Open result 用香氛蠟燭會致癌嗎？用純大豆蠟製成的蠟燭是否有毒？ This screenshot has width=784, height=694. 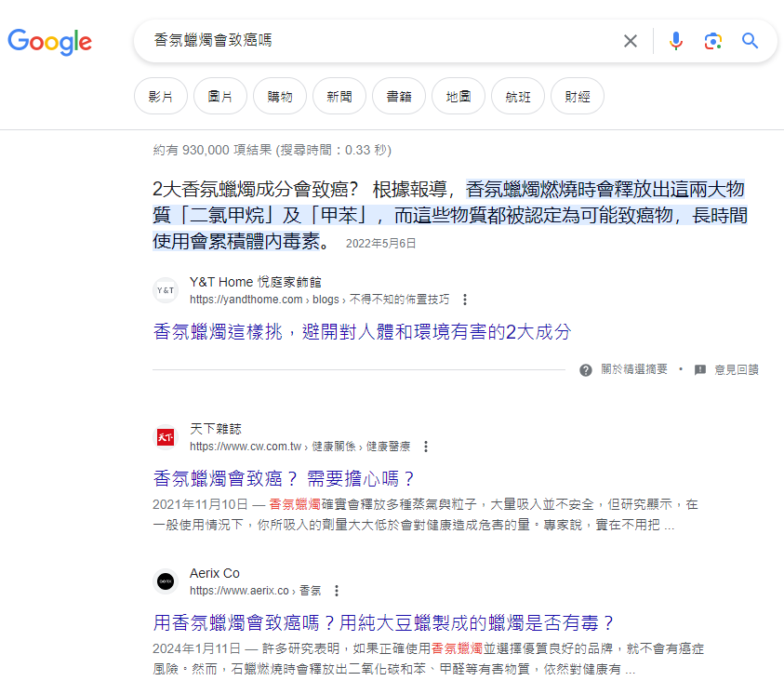tap(383, 623)
